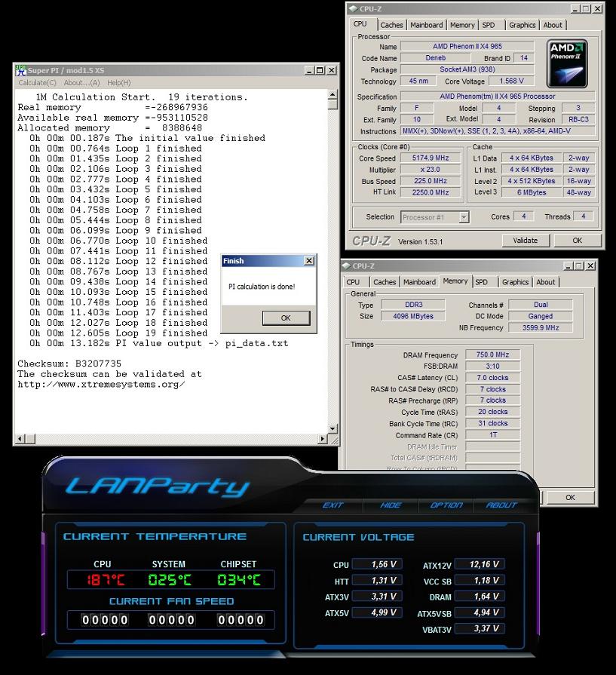Switch to Memory tab in top CPU-Z window
Screen dimensions: 616x675
tap(462, 25)
